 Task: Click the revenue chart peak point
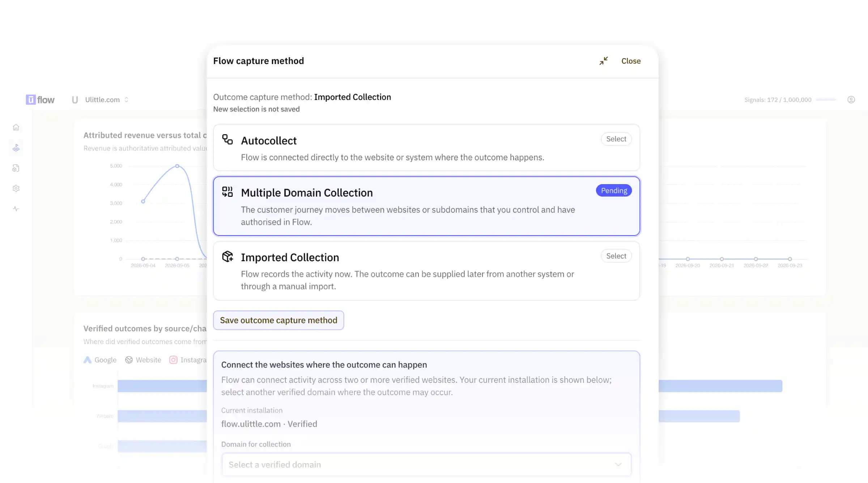tap(177, 166)
